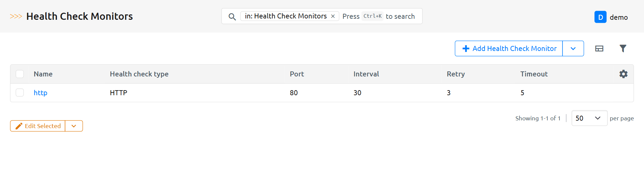The height and width of the screenshot is (176, 644).
Task: Sort by the Name column header
Action: pos(43,74)
